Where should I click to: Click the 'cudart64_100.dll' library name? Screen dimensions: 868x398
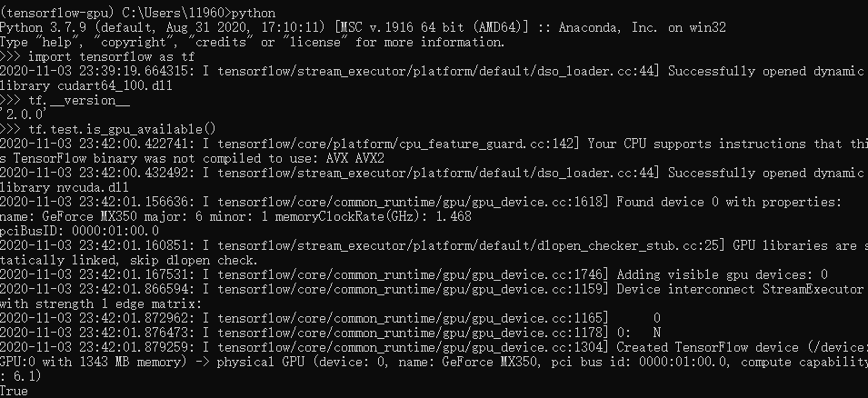click(x=115, y=85)
